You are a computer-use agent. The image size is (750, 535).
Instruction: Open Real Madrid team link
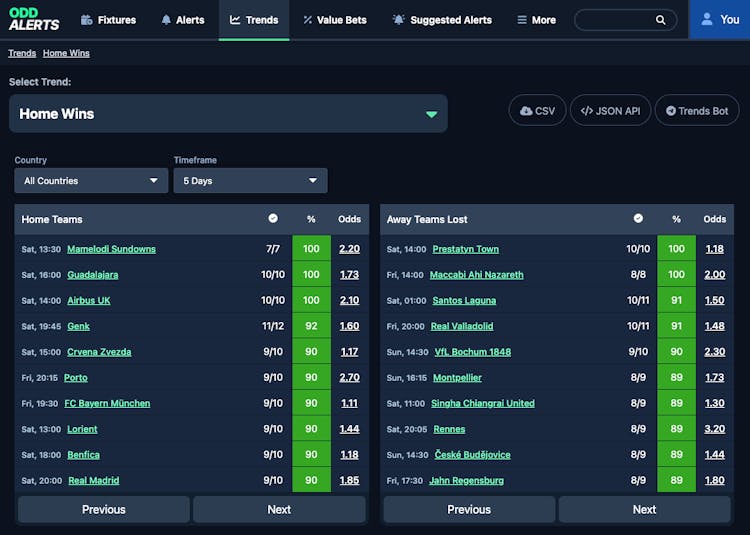click(x=94, y=481)
